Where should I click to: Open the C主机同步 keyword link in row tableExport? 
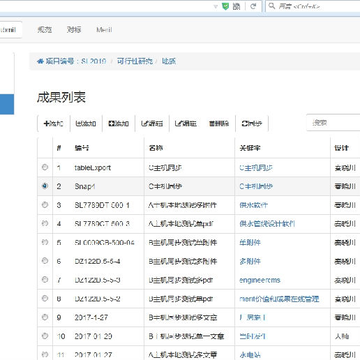tap(256, 168)
